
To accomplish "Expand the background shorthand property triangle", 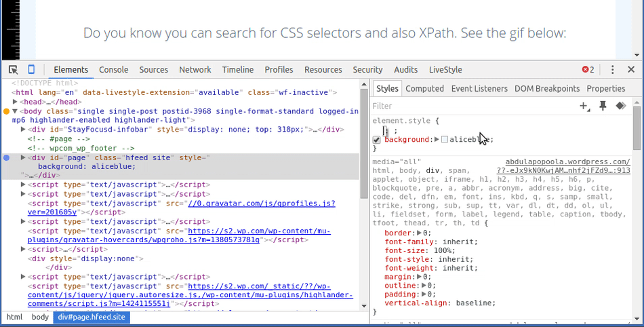I will 437,140.
